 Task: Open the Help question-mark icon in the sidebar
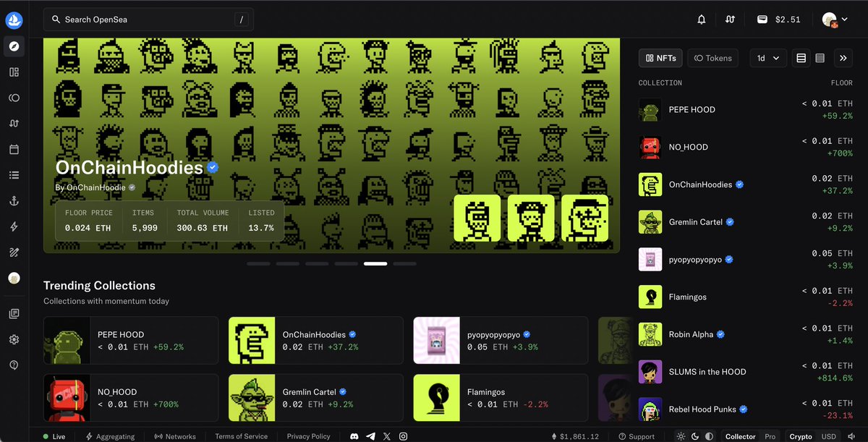pyautogui.click(x=14, y=365)
